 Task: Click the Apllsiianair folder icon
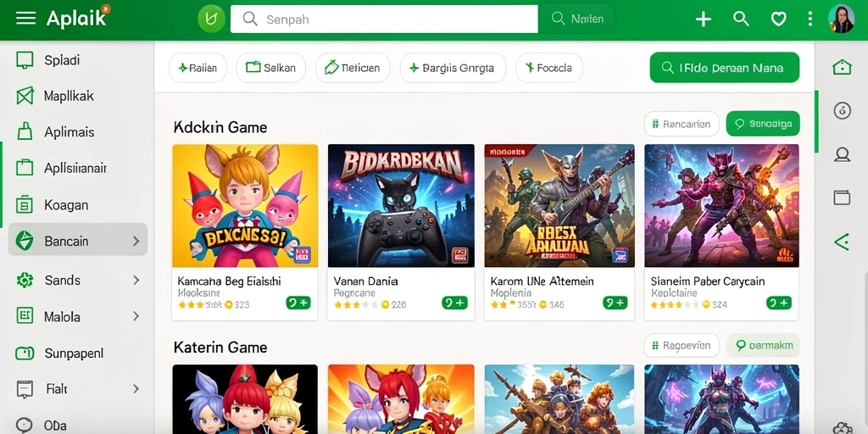pos(25,168)
